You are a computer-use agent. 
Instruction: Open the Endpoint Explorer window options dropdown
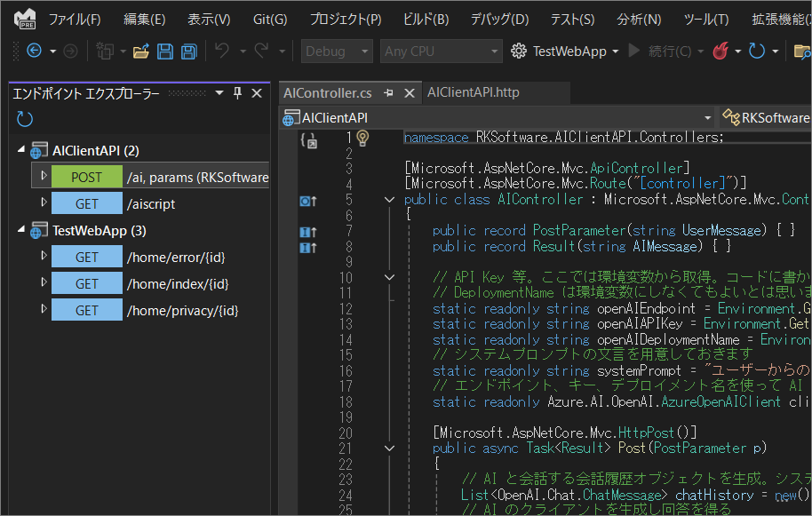click(219, 93)
